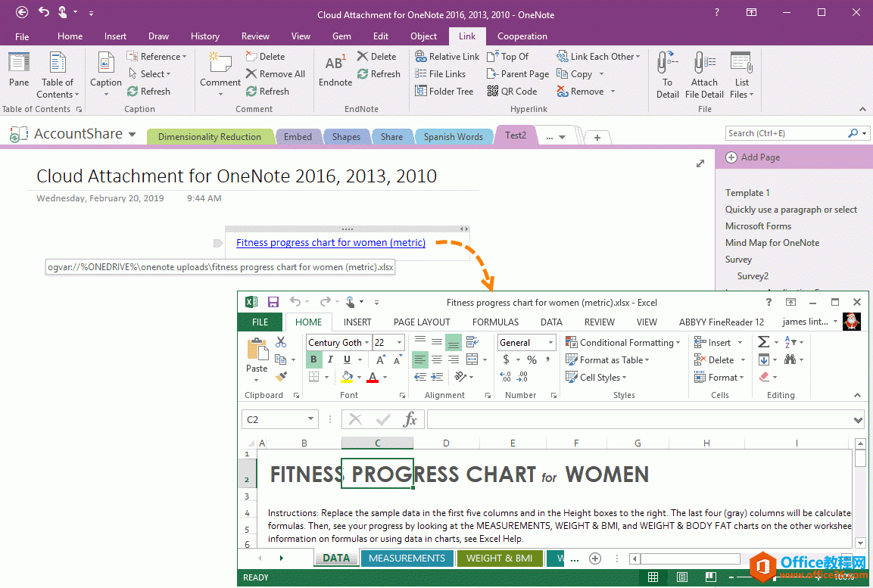Expand the Conditional Formatting menu
Image resolution: width=873 pixels, height=588 pixels.
(623, 343)
